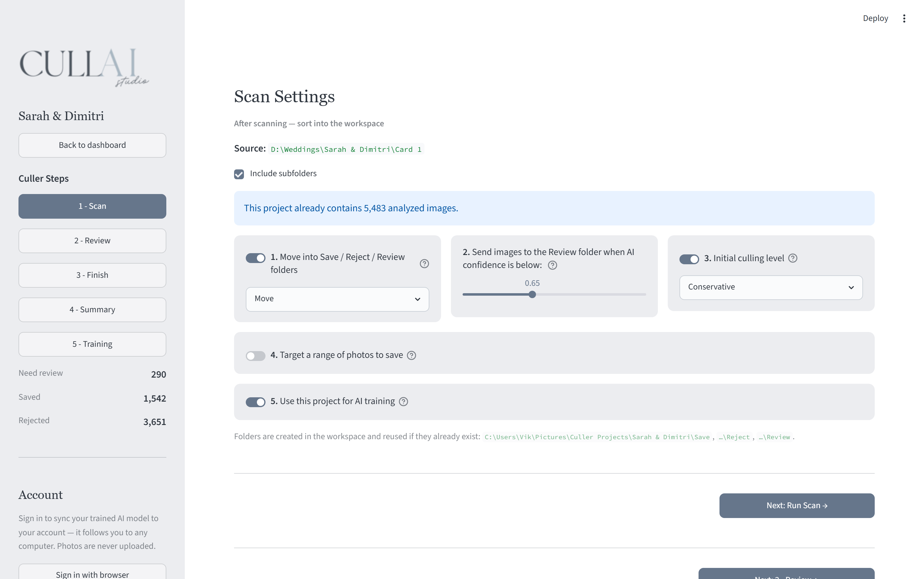Show help for Move into folders setting

(424, 263)
